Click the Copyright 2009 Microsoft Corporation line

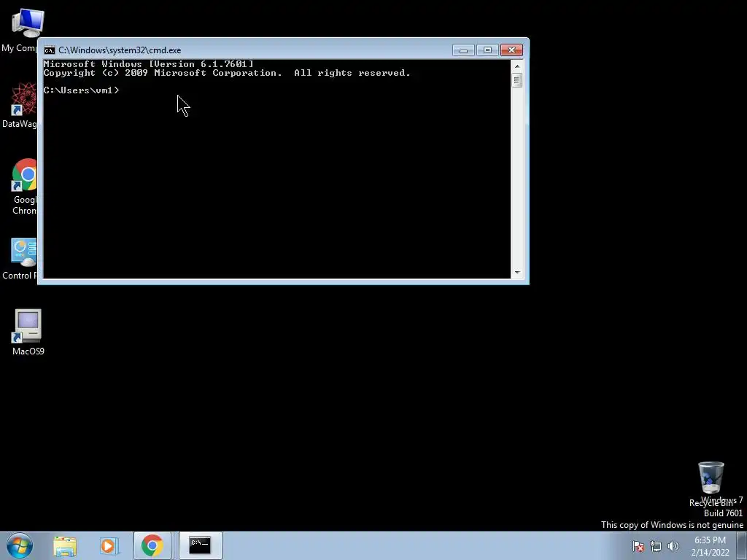click(227, 73)
